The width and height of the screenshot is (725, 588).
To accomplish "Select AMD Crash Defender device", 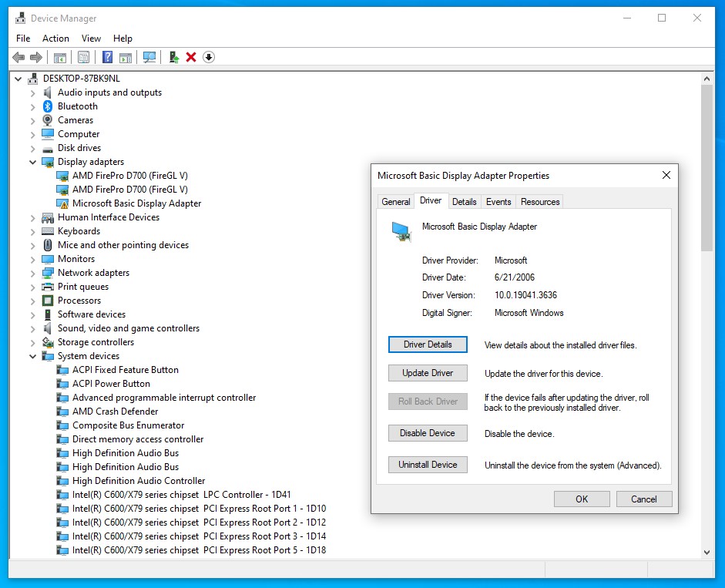I will click(x=115, y=412).
